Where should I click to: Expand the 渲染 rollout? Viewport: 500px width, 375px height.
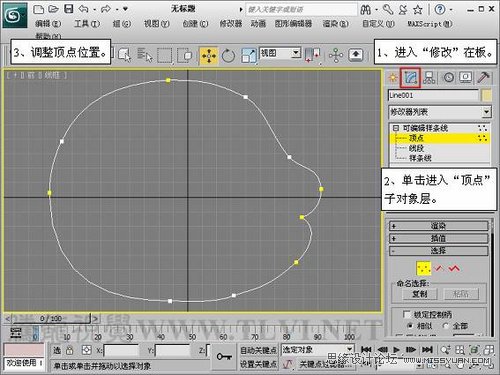click(439, 226)
